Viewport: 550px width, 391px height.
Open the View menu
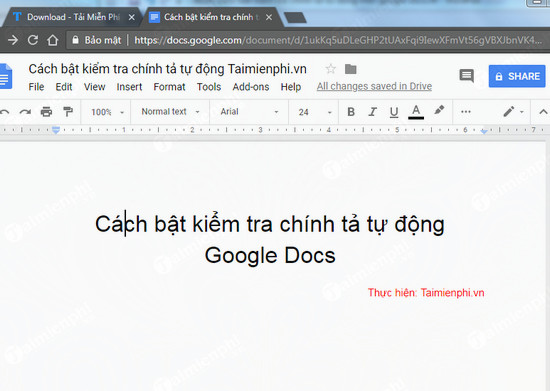(94, 87)
